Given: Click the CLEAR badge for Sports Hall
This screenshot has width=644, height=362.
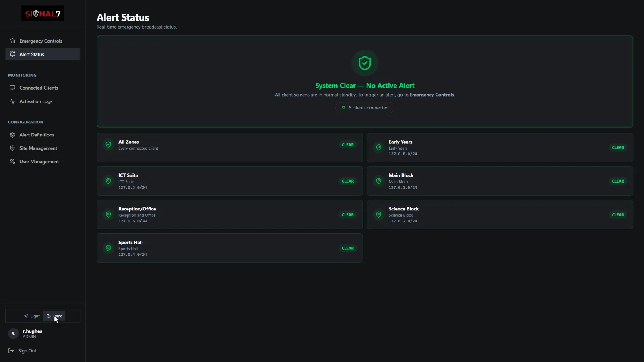Looking at the screenshot, I should coord(348,248).
